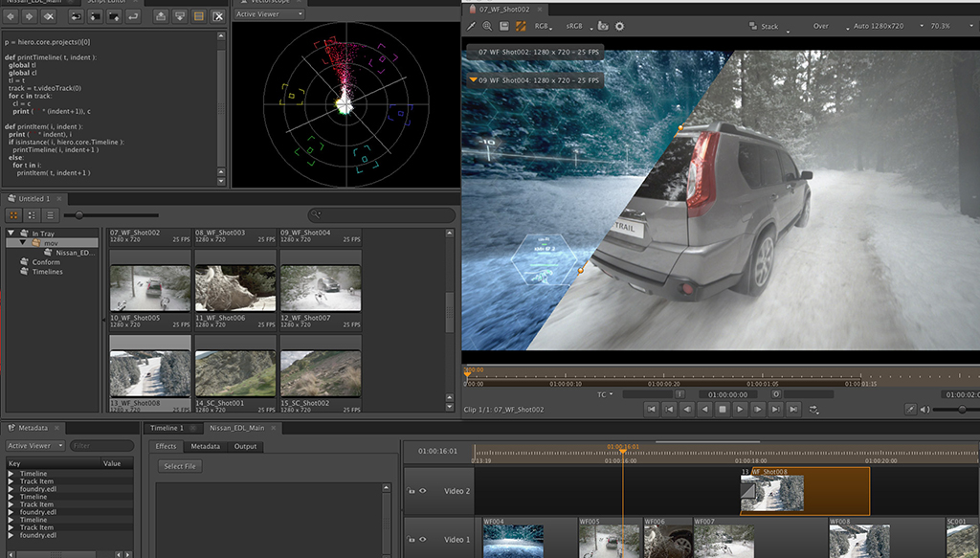This screenshot has width=980, height=558.
Task: Click the speaker volume icon
Action: click(925, 410)
